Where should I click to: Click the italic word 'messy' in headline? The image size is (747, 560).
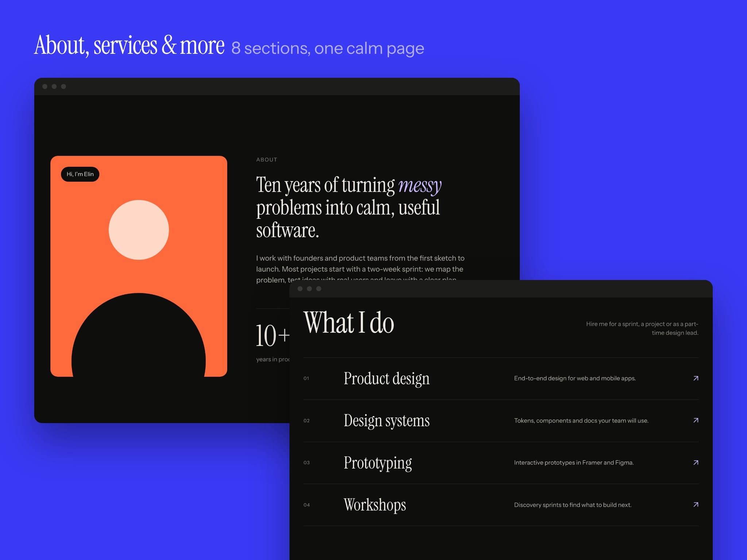point(420,185)
